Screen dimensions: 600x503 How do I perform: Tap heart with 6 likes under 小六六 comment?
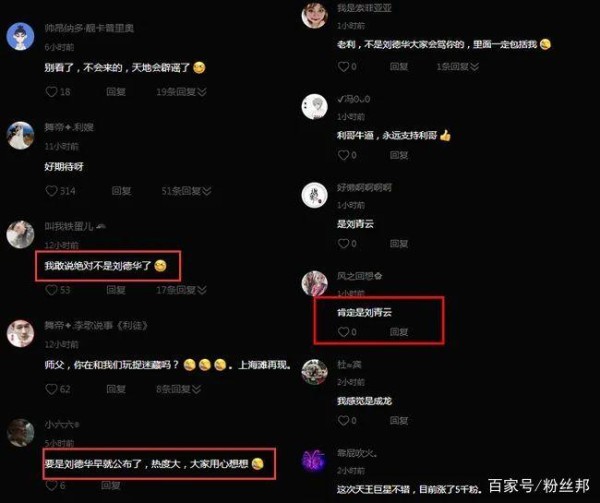[x=51, y=486]
